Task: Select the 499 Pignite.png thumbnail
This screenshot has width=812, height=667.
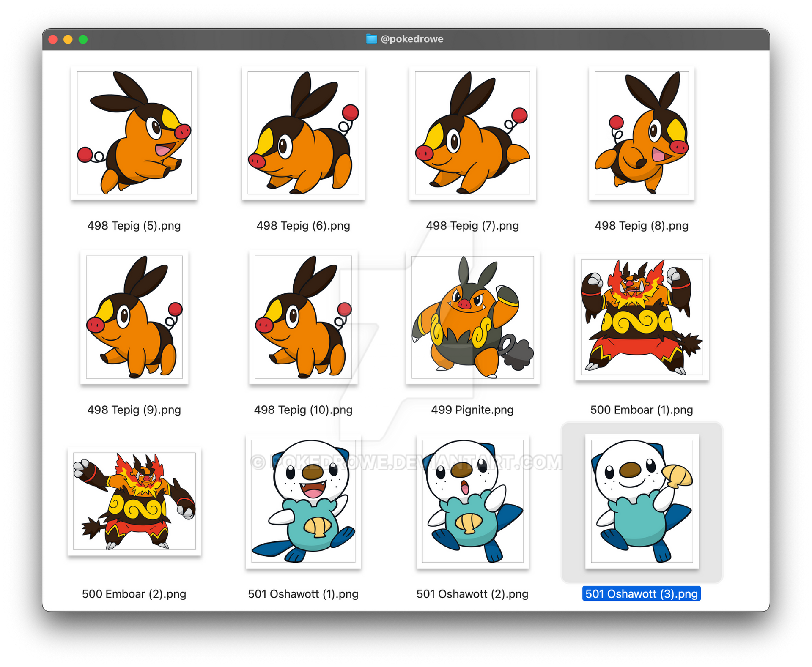Action: [x=472, y=317]
